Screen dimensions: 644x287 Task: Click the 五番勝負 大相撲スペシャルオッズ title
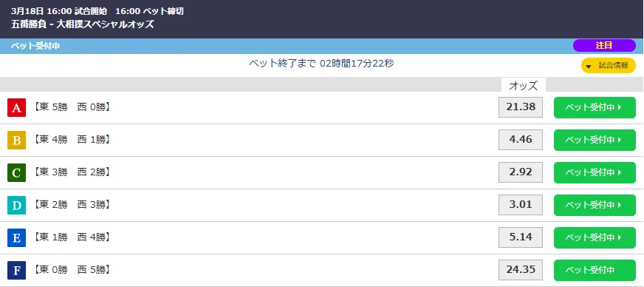83,24
